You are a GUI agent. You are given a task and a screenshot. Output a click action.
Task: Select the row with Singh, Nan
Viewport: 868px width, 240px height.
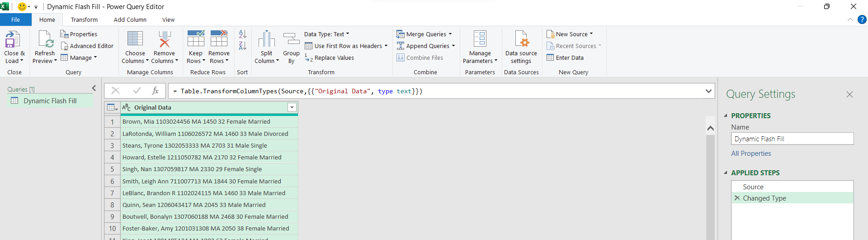[x=209, y=169]
